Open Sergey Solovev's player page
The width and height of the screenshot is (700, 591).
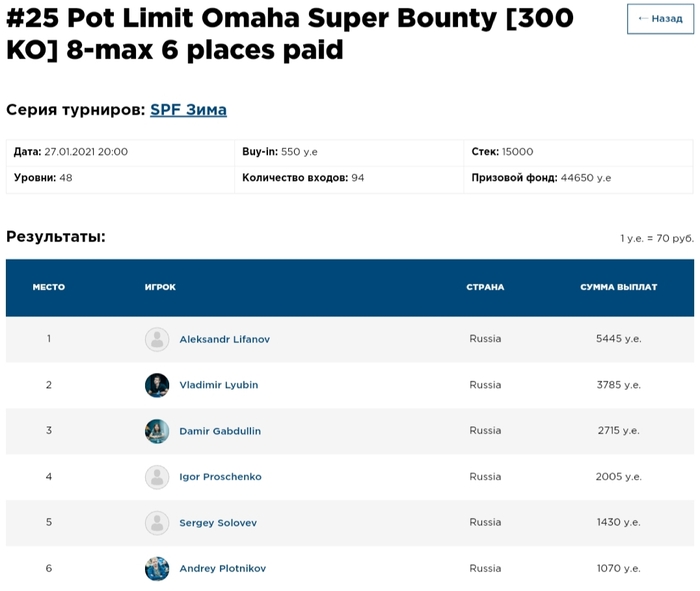[218, 523]
